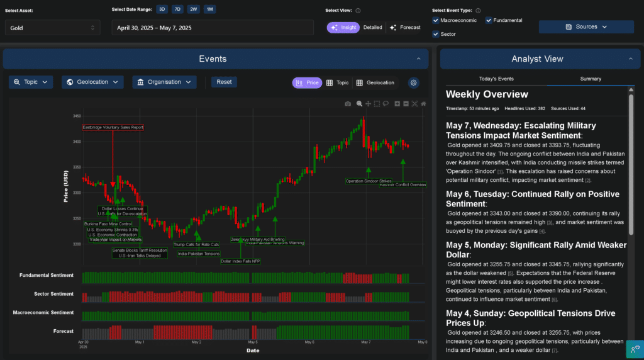Click the chart Autoscale icon
644x360 pixels.
tap(415, 104)
